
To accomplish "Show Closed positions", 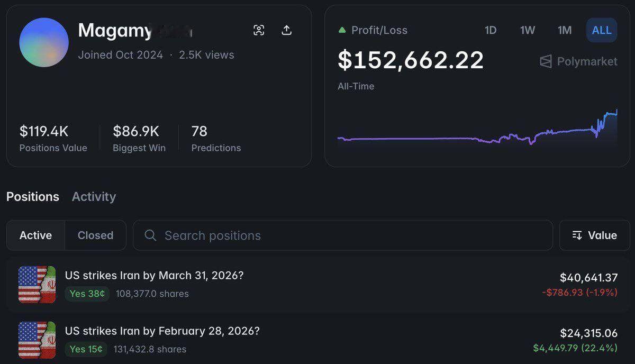I will (x=95, y=235).
